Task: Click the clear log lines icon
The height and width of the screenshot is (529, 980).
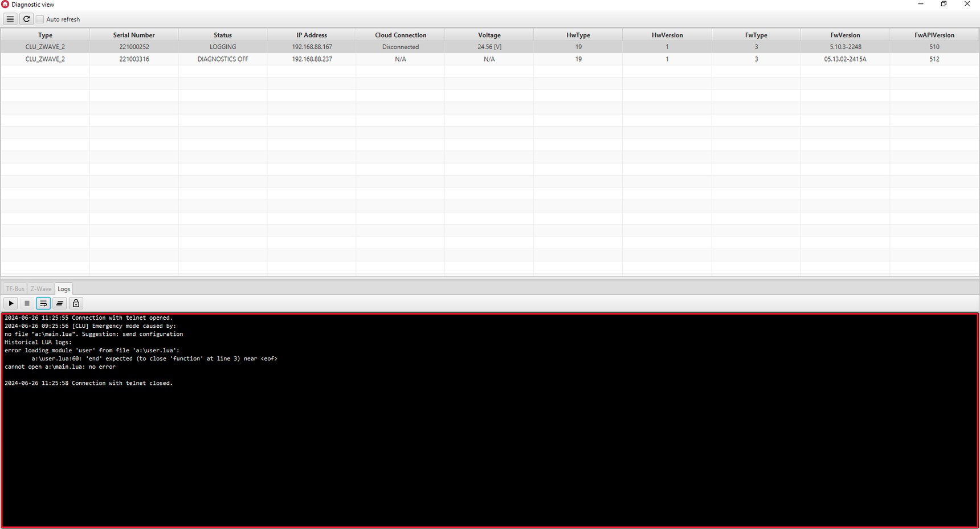Action: click(x=59, y=303)
